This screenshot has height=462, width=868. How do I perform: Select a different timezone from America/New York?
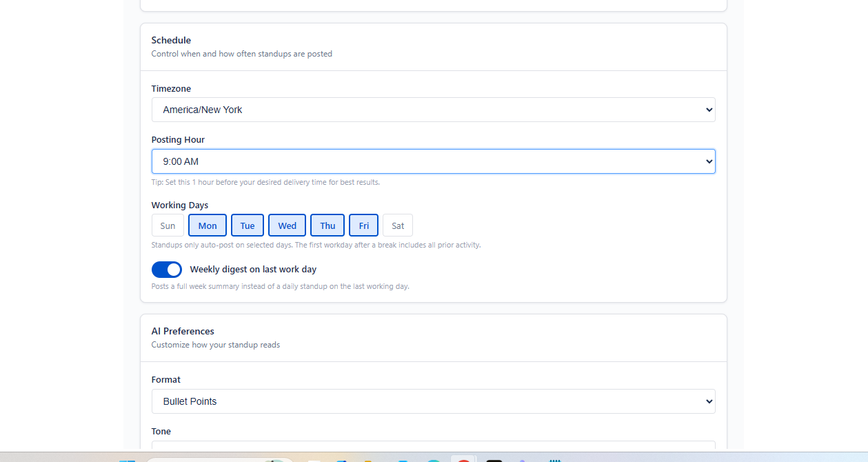point(433,109)
